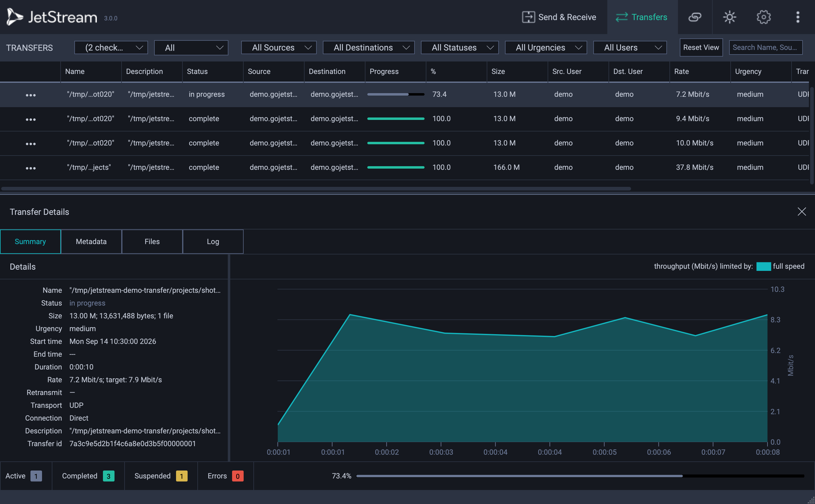This screenshot has width=815, height=504.
Task: Open the Send & Receive page
Action: point(559,17)
